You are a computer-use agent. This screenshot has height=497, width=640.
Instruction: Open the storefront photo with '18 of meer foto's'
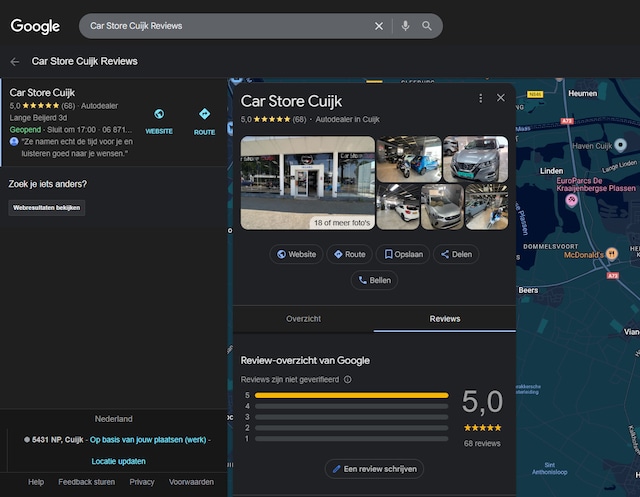coord(308,182)
